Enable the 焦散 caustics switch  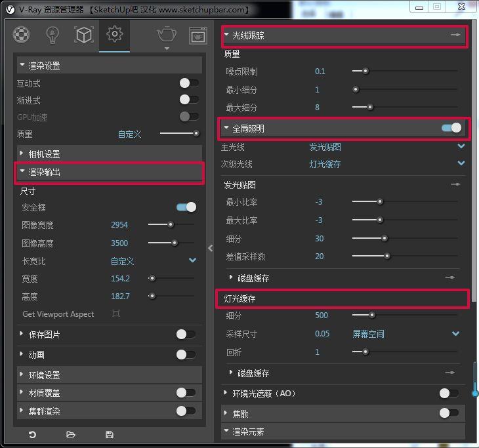[x=449, y=413]
